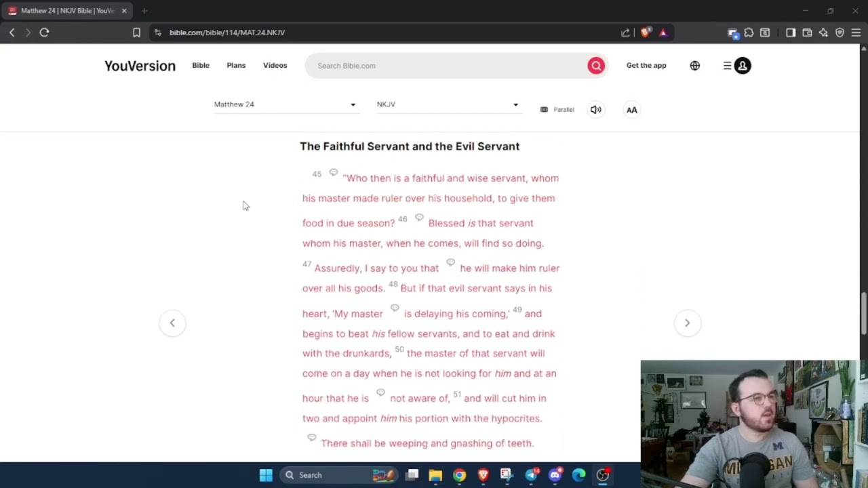Bookmark this page
The height and width of the screenshot is (488, 868).
tap(136, 33)
